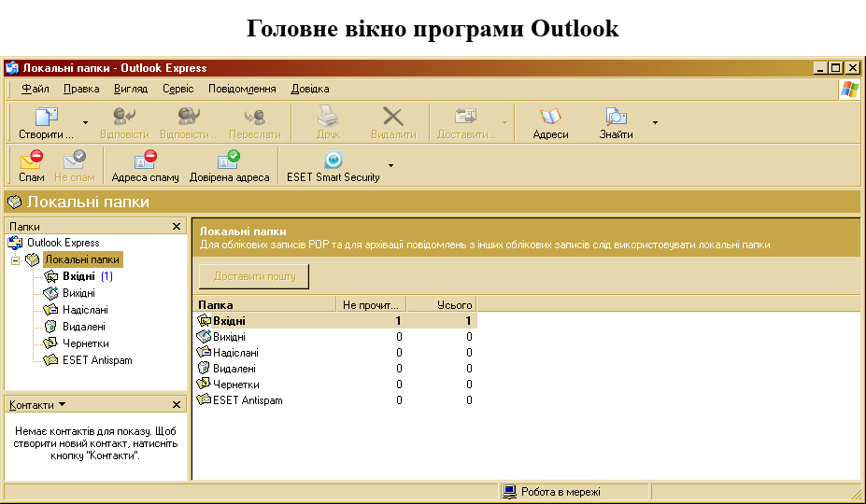
Task: Click the Вихідні folder icon in list
Action: pyautogui.click(x=204, y=336)
